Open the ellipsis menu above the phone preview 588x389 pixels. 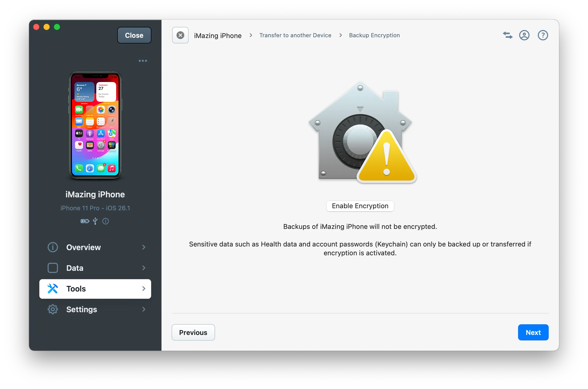[143, 61]
